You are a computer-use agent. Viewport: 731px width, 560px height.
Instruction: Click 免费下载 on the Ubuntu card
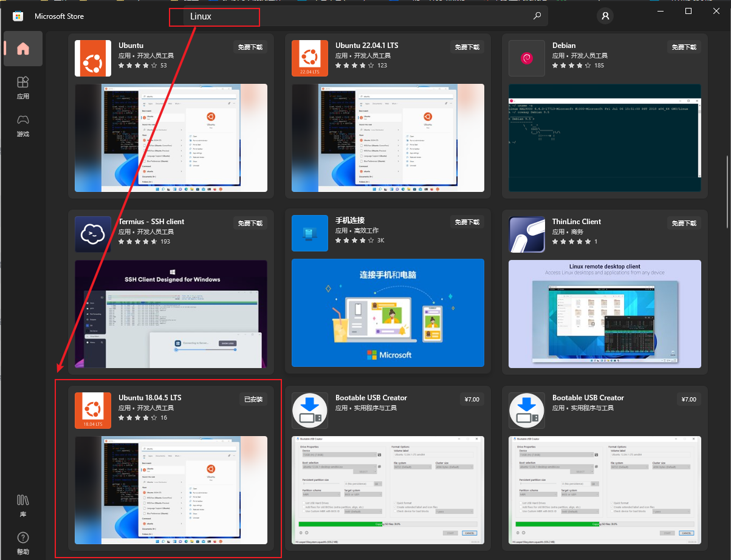[x=250, y=47]
